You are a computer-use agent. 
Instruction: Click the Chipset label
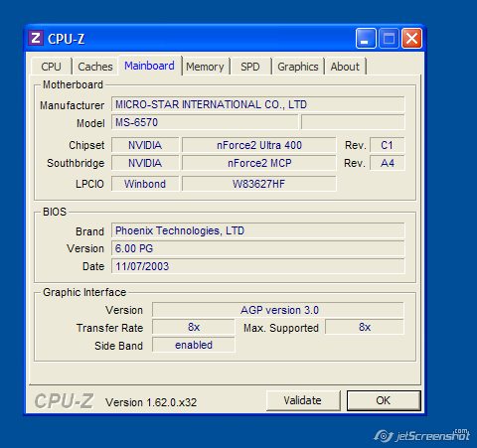(x=86, y=145)
